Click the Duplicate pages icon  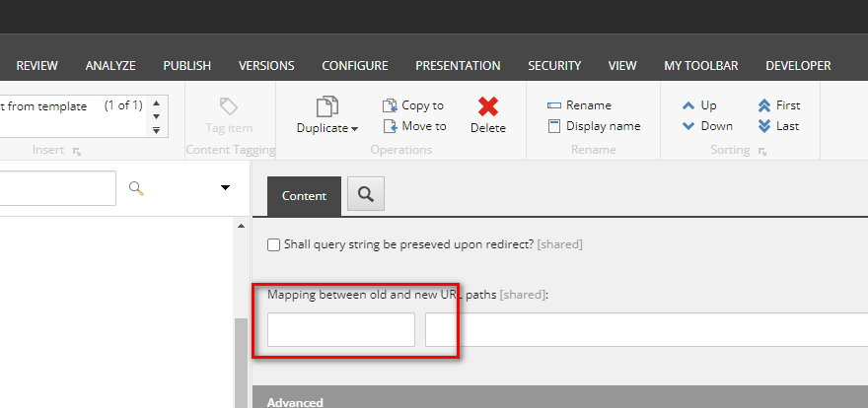[327, 106]
